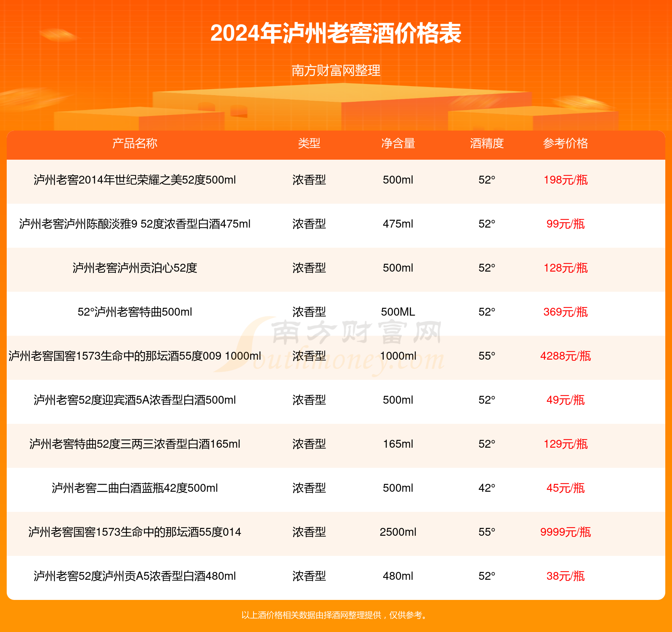Click 浓香型 in the 世纪荣耀之美 row
Viewport: 672px width, 632px height.
coord(309,180)
